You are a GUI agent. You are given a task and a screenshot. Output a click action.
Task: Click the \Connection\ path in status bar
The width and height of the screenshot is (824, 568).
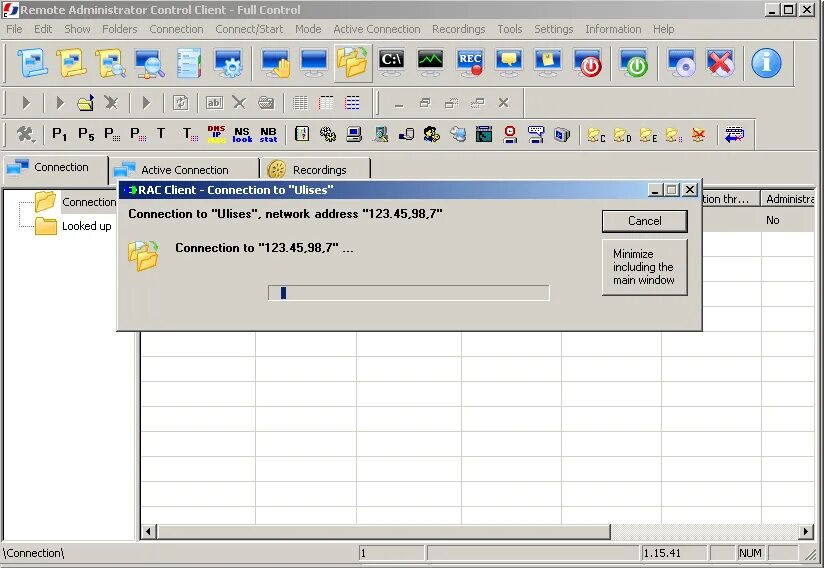click(x=34, y=553)
